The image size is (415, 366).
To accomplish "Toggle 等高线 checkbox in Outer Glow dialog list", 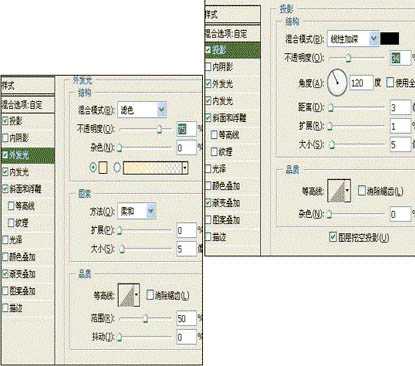I will click(x=11, y=206).
